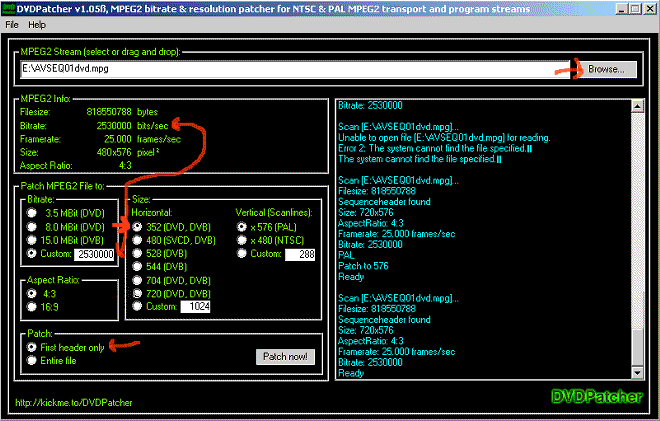
Task: Click the log scrollbar up arrow
Action: tap(638, 106)
